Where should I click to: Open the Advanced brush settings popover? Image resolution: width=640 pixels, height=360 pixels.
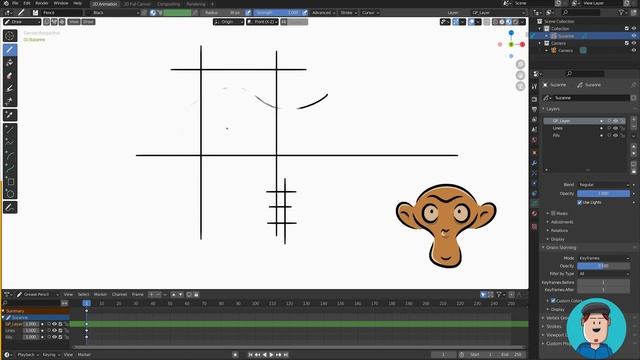click(323, 13)
